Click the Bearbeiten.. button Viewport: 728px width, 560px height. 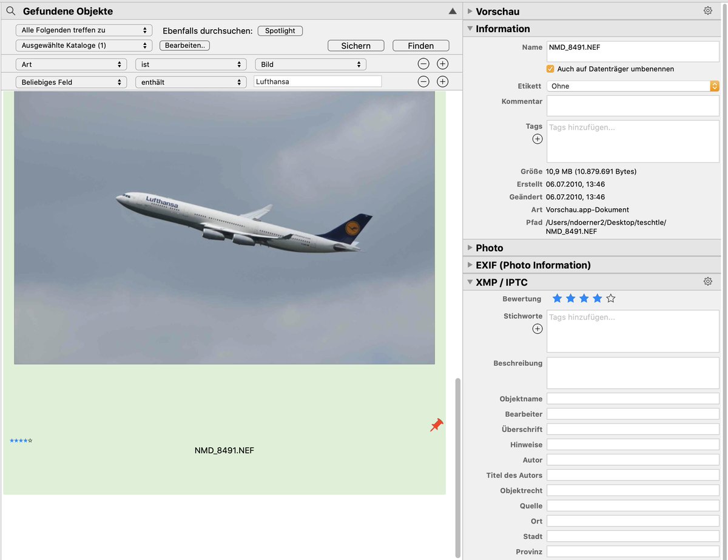185,46
